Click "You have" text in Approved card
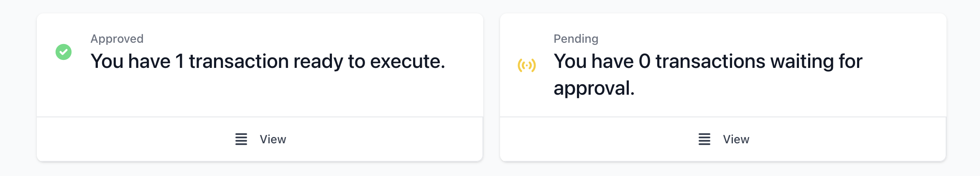980x176 pixels. pos(130,61)
